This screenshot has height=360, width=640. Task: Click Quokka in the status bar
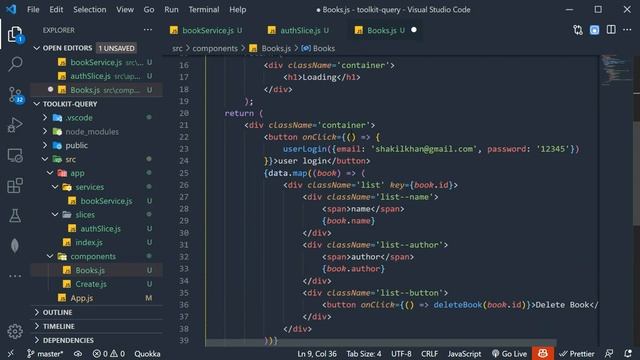[147, 353]
